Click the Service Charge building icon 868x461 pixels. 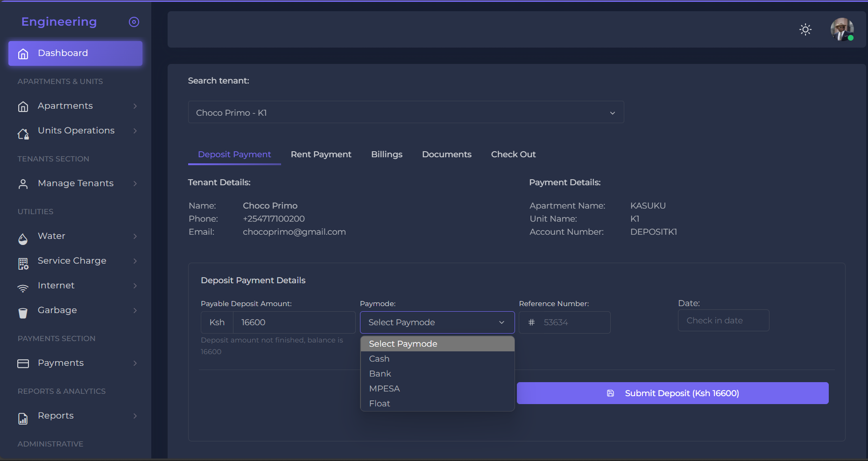point(23,264)
